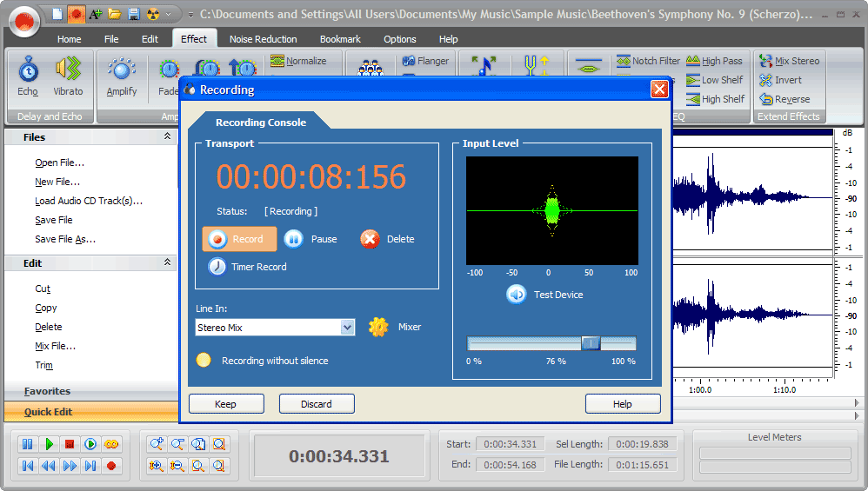Open the Notch Filter

coord(648,61)
